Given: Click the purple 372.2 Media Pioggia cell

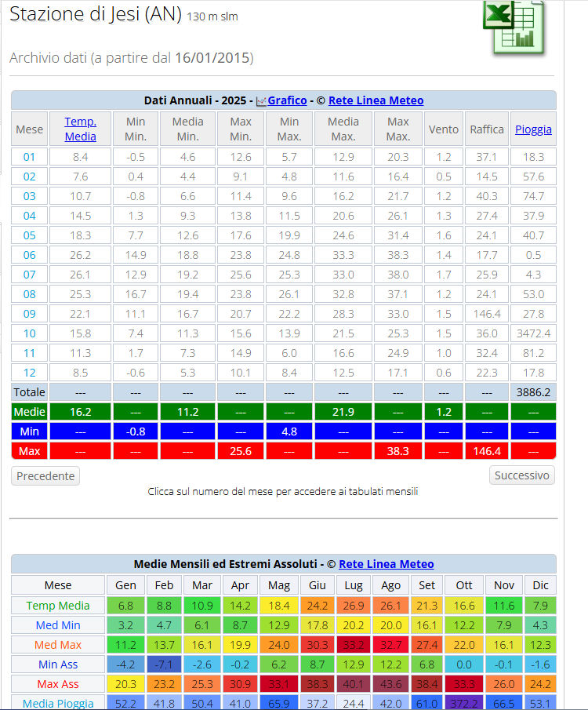Looking at the screenshot, I should 463,703.
